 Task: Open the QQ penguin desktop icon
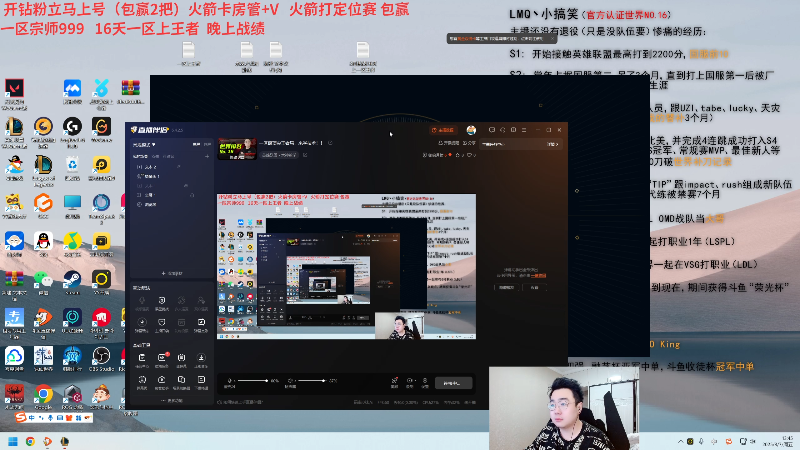pos(43,241)
